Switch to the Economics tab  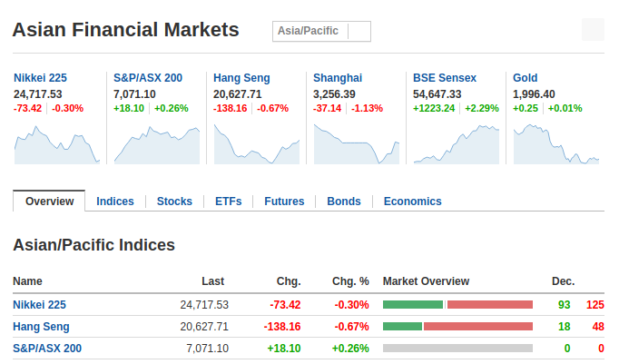pos(413,202)
